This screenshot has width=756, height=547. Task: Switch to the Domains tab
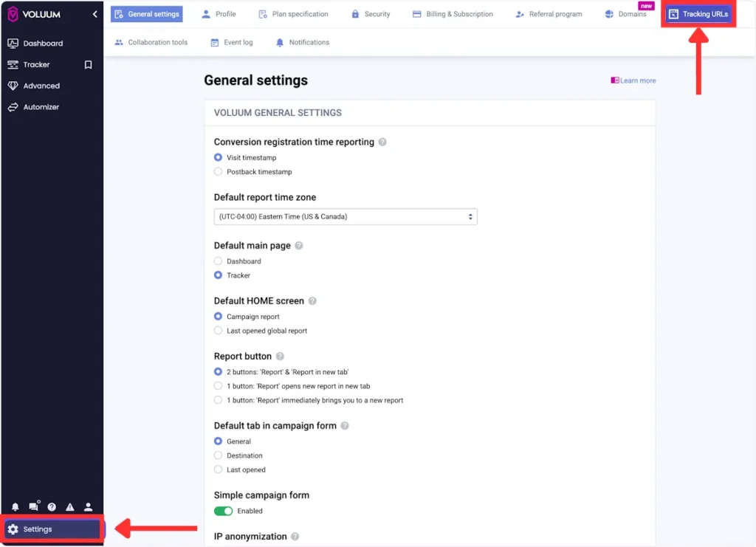[625, 14]
